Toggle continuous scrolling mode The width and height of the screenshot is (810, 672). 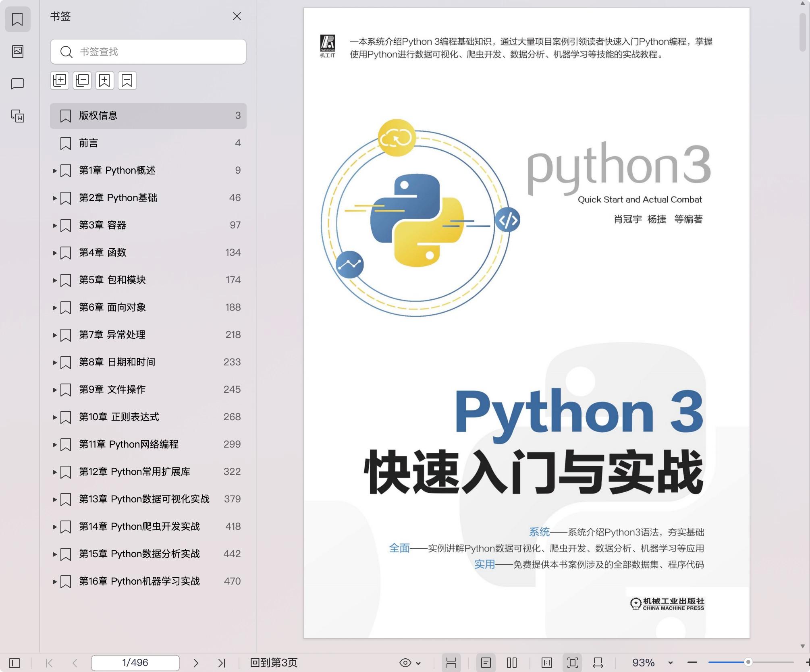click(451, 663)
